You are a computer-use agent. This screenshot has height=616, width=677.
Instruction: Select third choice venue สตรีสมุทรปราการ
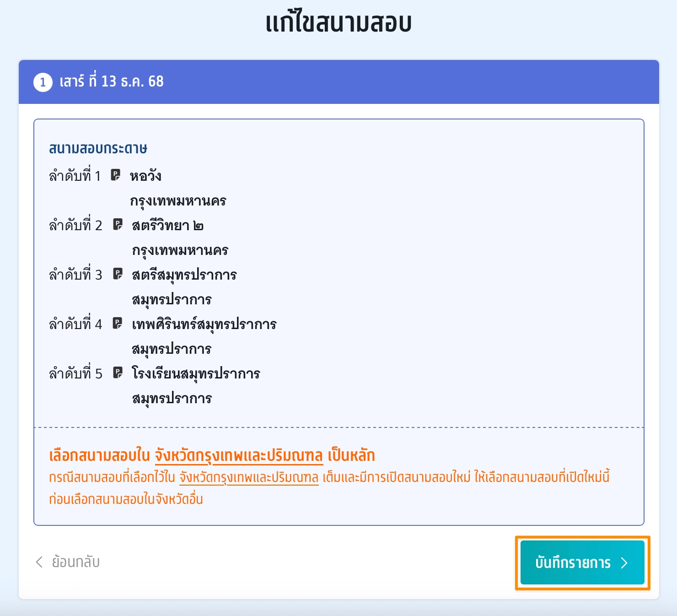point(184,275)
